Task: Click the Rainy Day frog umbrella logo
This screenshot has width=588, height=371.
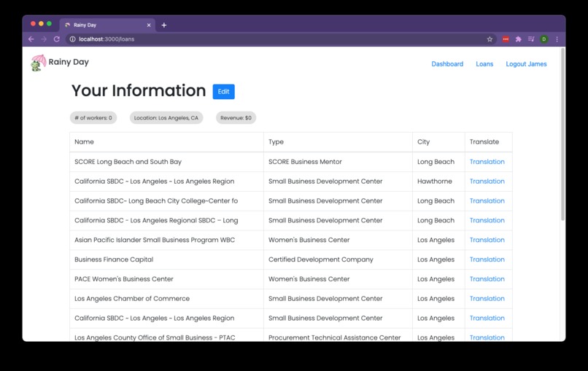Action: coord(39,63)
